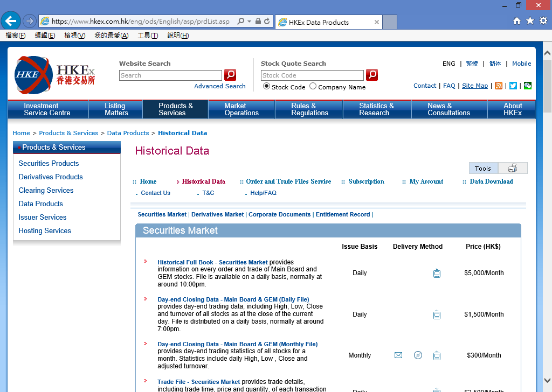The height and width of the screenshot is (392, 552).
Task: Open the Subscription link
Action: click(x=366, y=181)
